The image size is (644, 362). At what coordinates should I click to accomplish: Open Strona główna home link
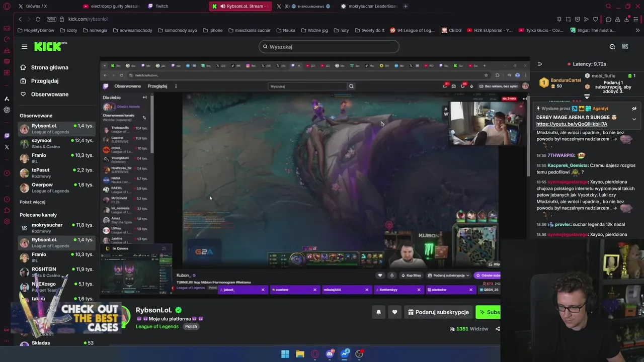(x=49, y=67)
